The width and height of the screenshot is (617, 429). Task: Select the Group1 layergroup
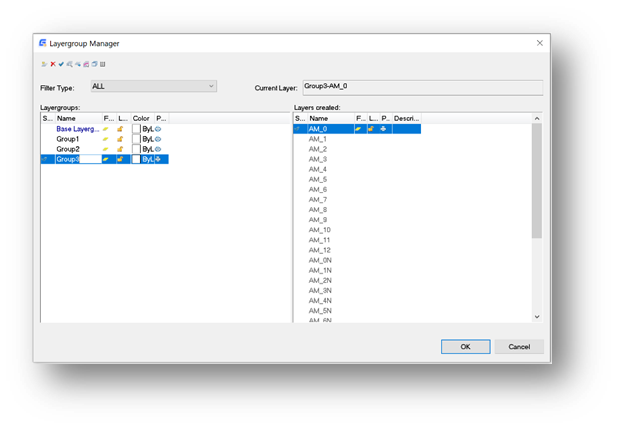coord(68,139)
